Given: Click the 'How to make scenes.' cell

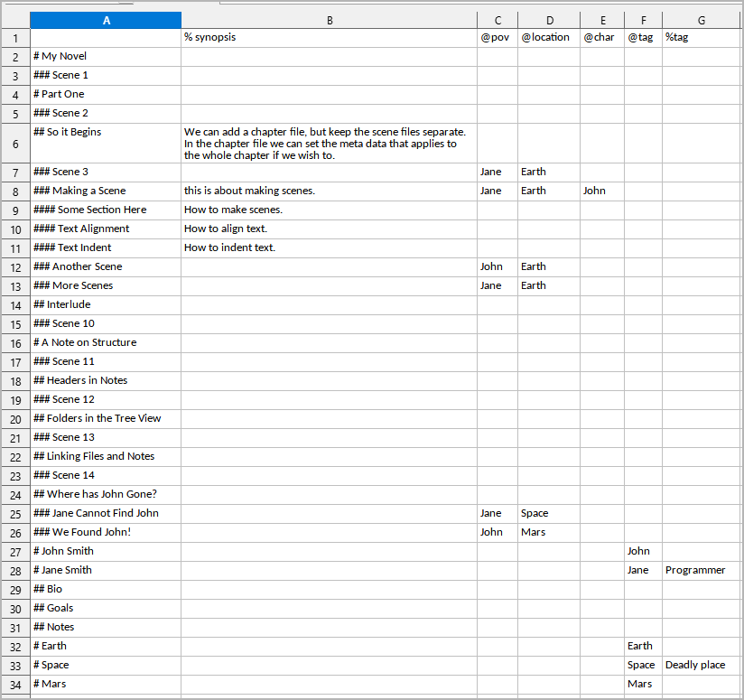Looking at the screenshot, I should tap(330, 210).
